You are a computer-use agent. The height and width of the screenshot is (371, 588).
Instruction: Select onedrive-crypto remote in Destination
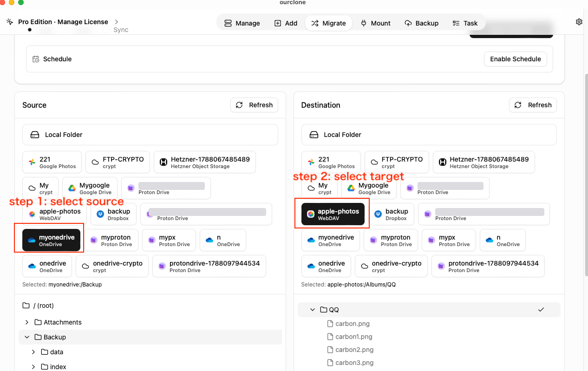coord(392,266)
